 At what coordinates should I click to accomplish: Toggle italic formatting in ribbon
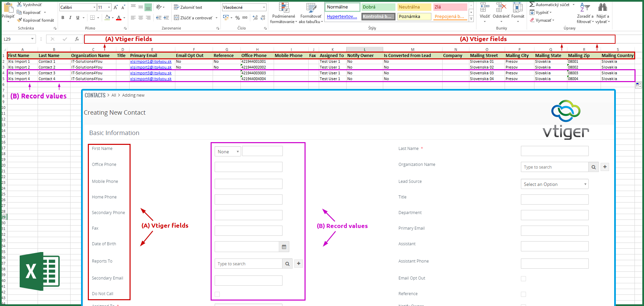(x=70, y=18)
